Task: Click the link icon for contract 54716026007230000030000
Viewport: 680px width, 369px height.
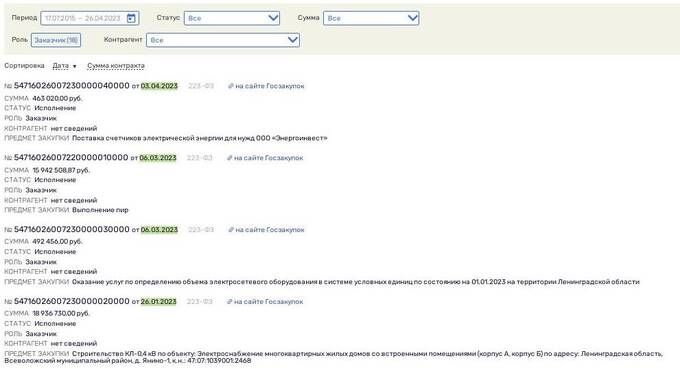Action: 231,230
